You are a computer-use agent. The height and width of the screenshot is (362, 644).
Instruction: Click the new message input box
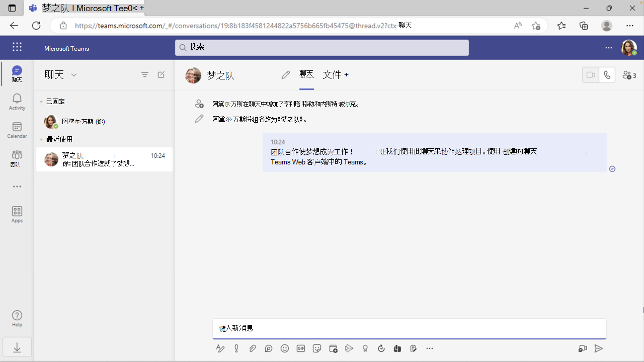(410, 328)
